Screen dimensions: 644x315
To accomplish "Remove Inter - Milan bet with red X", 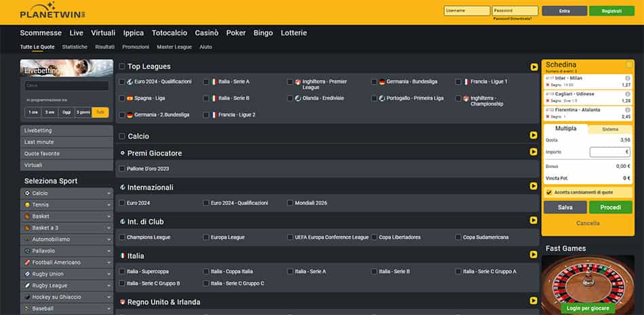I will point(548,85).
